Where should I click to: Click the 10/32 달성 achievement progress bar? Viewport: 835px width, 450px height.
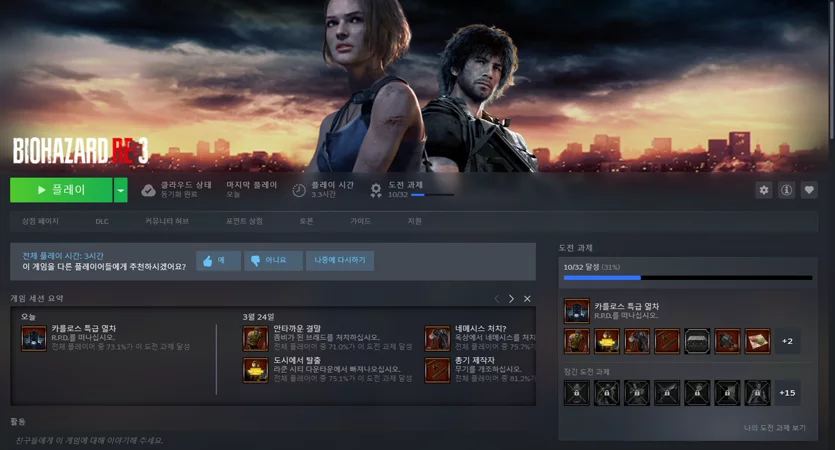pos(688,277)
